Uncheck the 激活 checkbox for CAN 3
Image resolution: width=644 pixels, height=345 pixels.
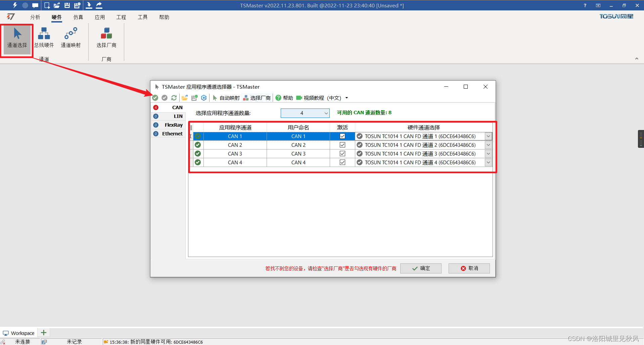[342, 154]
